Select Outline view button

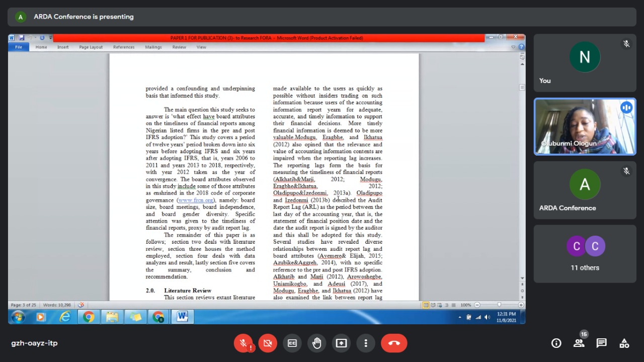point(447,305)
